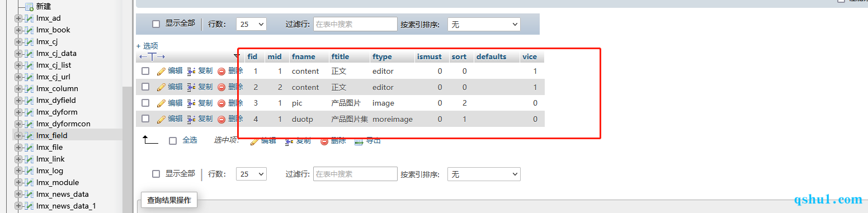Sort by the ismust column header

(429, 56)
